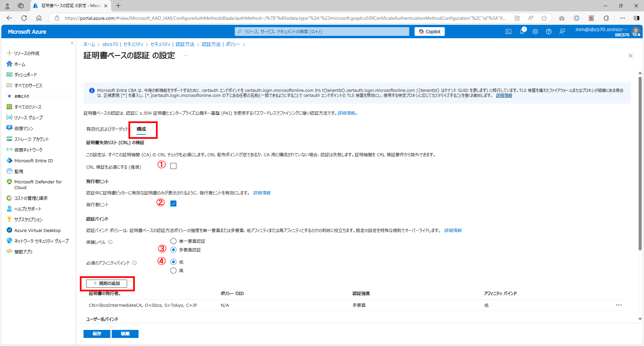Click the 規則の追加 button

[107, 283]
